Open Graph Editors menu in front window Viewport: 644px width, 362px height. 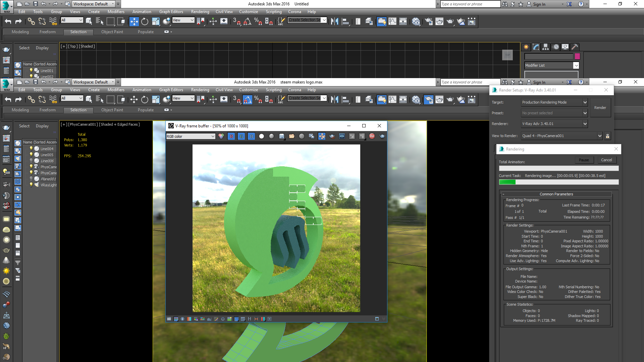(x=171, y=90)
